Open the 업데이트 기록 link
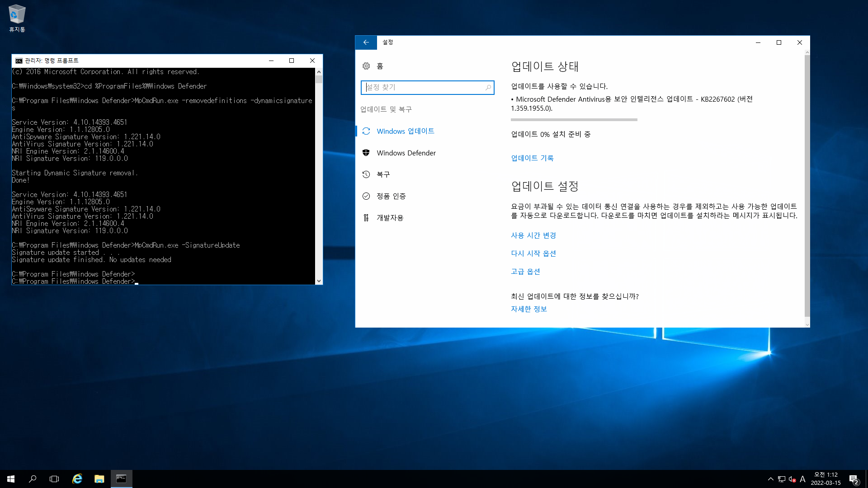 532,158
